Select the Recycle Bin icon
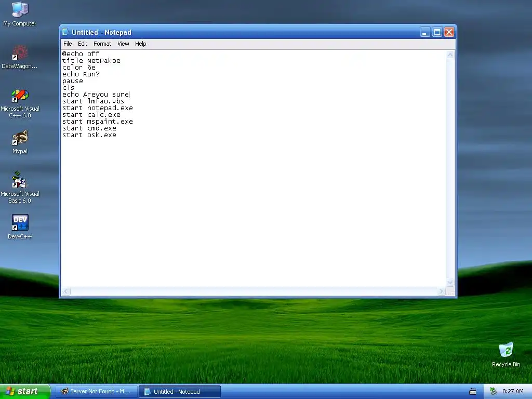This screenshot has width=532, height=399. (x=506, y=354)
